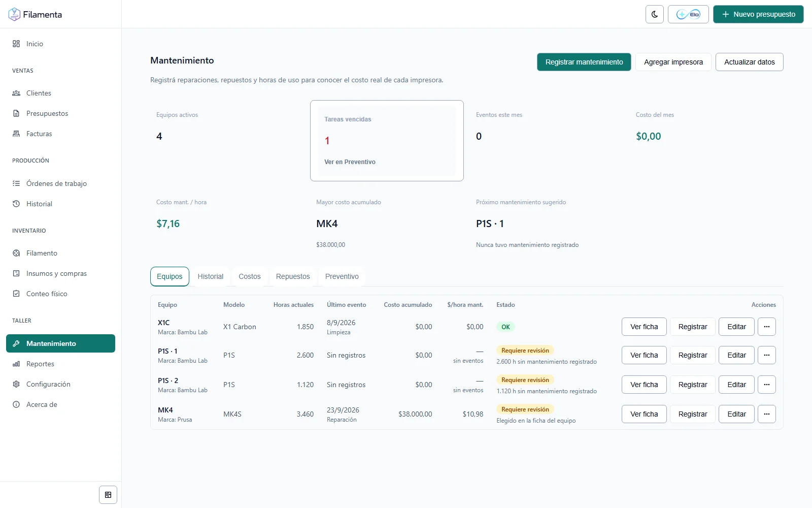Open more actions menu for P1S · 1 row
812x508 pixels.
767,355
